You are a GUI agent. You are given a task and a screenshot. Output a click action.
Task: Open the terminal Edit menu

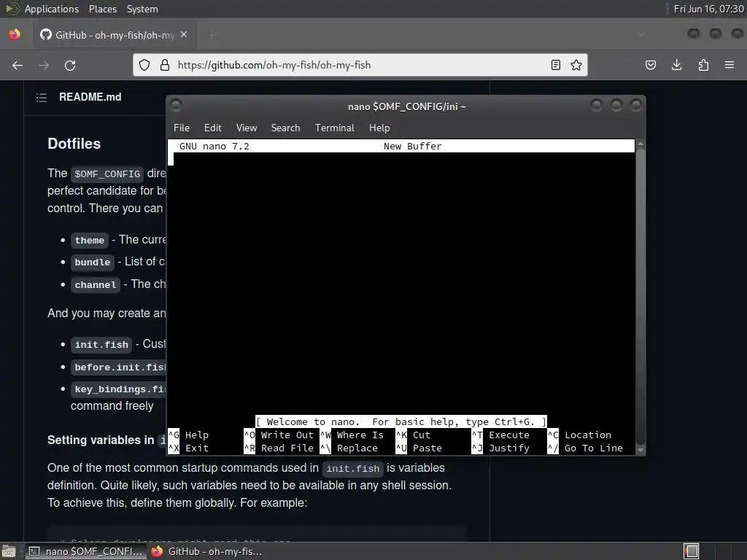click(212, 128)
